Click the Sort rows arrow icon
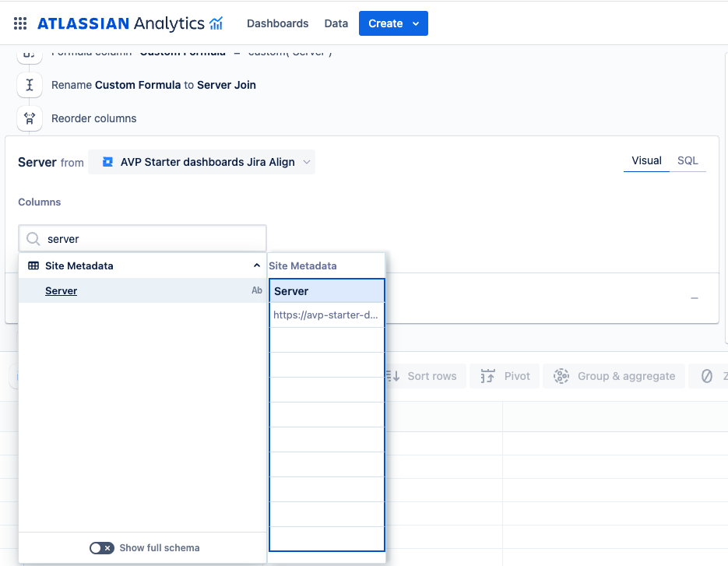The image size is (728, 566). [392, 376]
